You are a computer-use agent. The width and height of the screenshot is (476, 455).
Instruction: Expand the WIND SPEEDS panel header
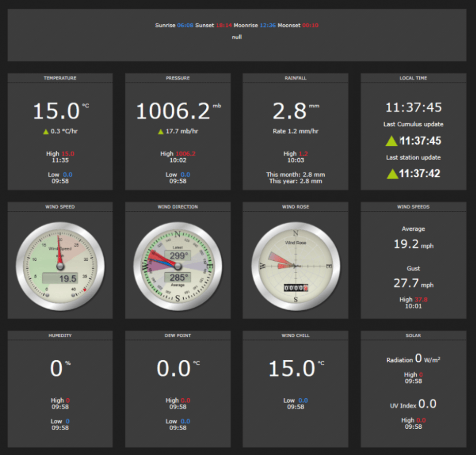click(x=413, y=207)
